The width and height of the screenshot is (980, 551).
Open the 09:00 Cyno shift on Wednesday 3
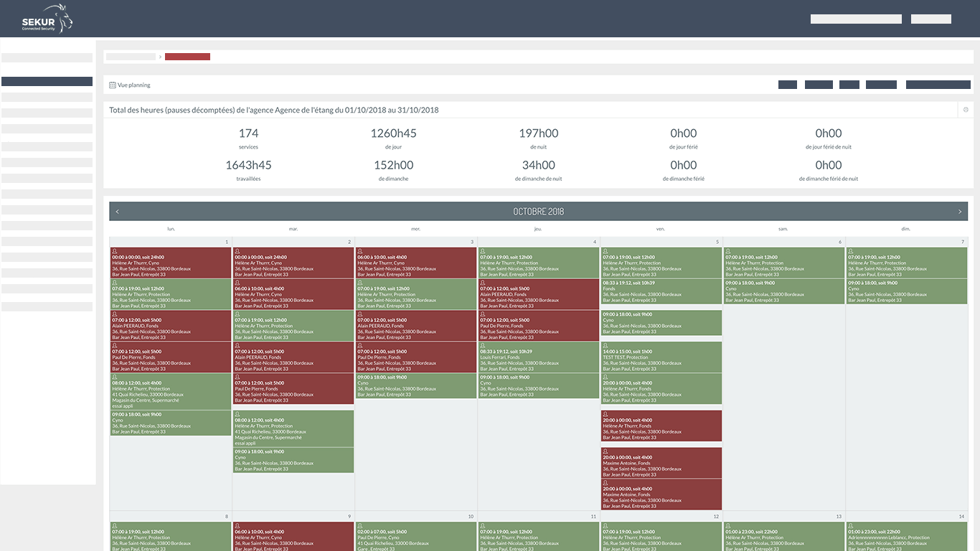click(x=416, y=386)
